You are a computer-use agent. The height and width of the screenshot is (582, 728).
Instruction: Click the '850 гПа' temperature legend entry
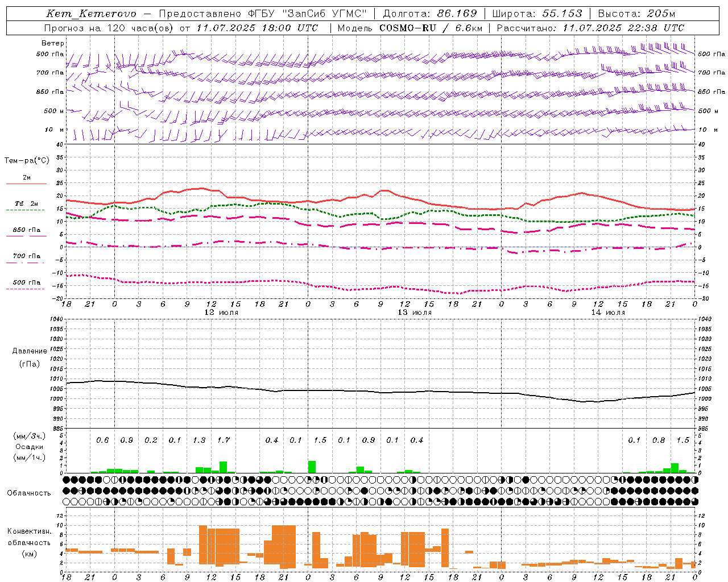coord(26,230)
